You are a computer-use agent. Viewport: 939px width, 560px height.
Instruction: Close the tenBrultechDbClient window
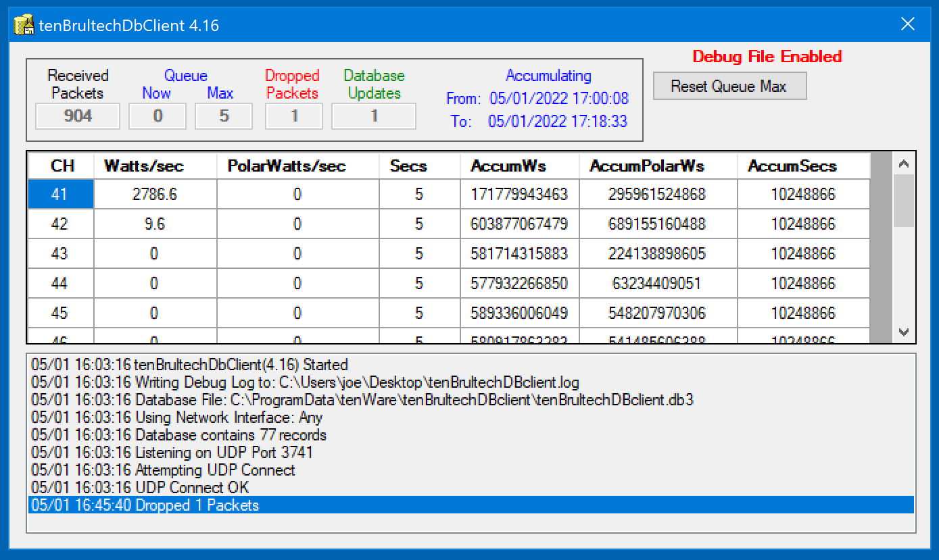click(908, 25)
